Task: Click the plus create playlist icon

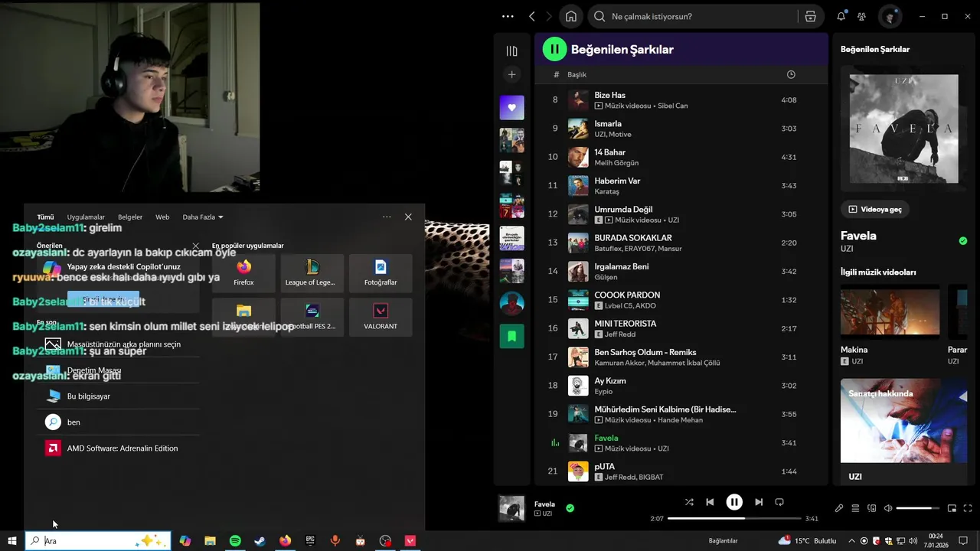Action: coord(511,74)
